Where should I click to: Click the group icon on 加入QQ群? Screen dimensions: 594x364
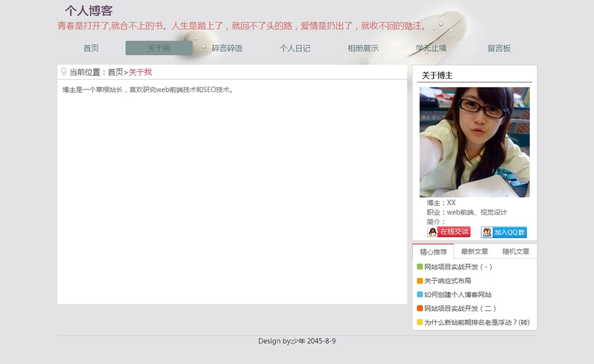click(487, 232)
